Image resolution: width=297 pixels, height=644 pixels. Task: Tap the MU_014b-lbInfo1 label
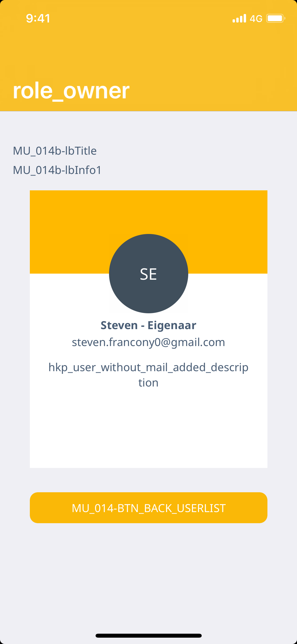tap(57, 170)
